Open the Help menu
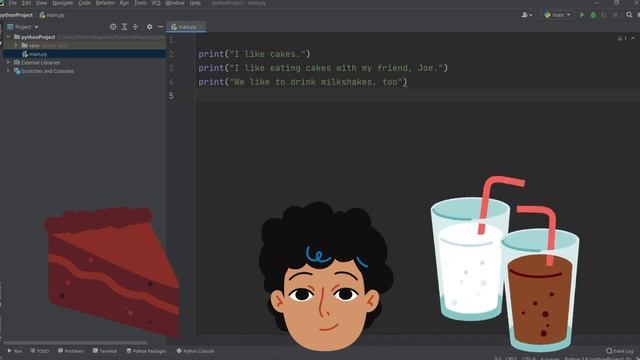This screenshot has width=640, height=360. coord(195,3)
